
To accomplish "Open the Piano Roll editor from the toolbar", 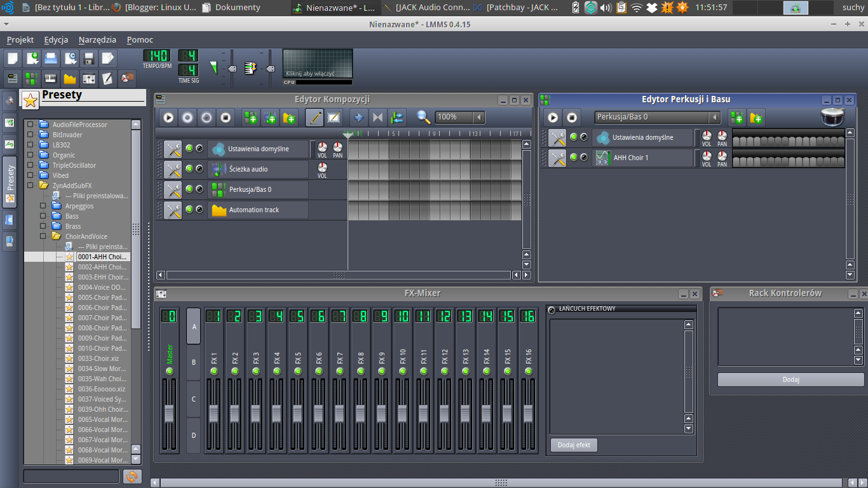I will click(x=50, y=78).
